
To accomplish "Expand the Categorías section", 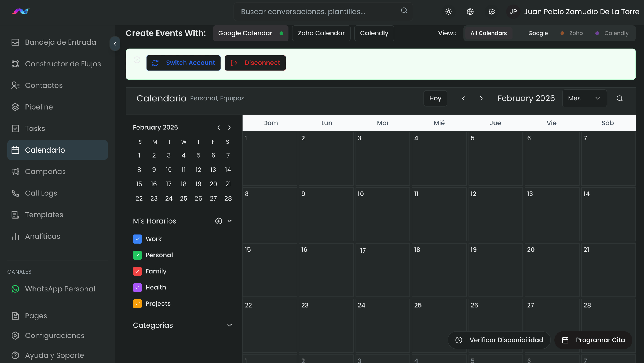I will pos(229,325).
